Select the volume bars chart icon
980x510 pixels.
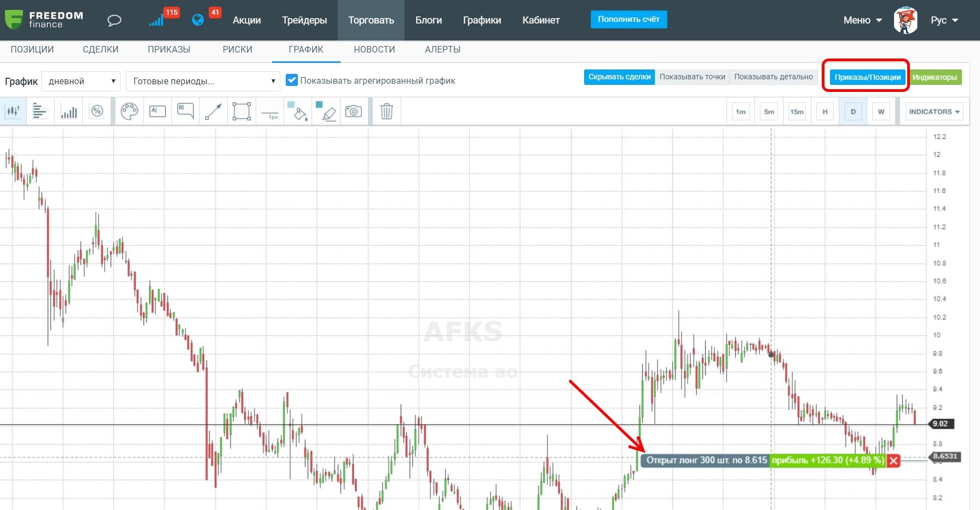coord(68,112)
